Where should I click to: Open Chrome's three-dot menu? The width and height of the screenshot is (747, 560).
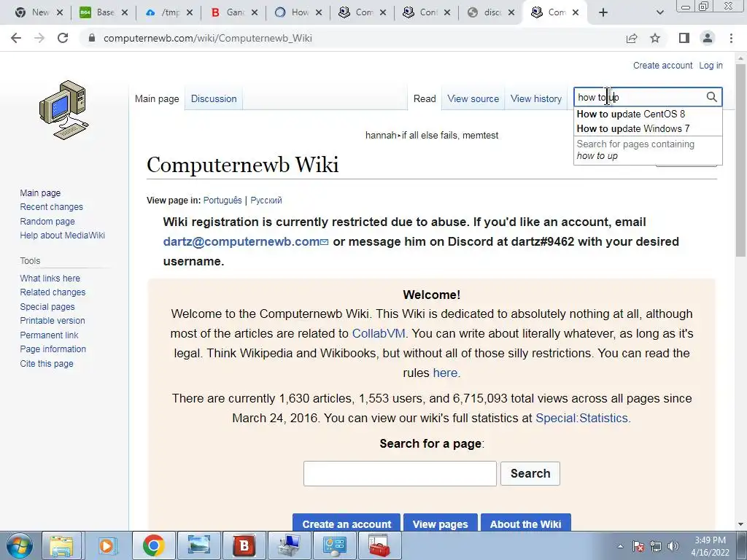pyautogui.click(x=731, y=38)
